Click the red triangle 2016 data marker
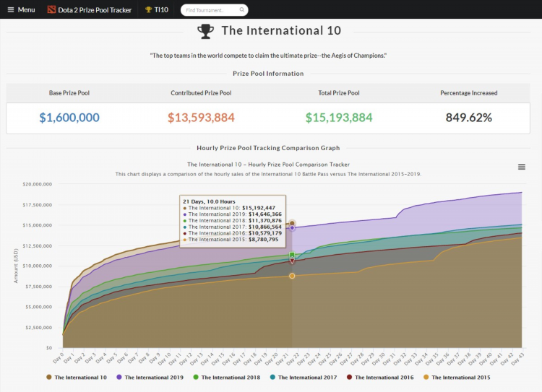The width and height of the screenshot is (542, 392). (292, 261)
